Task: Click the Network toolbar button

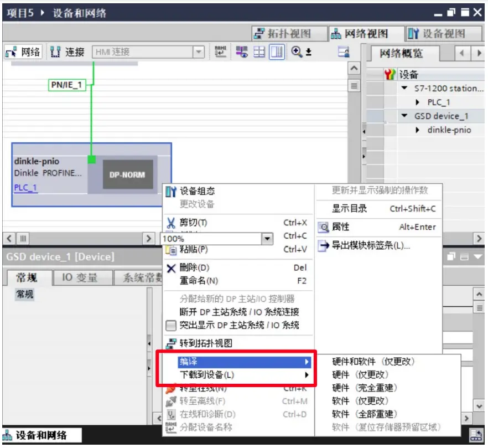Action: [23, 52]
